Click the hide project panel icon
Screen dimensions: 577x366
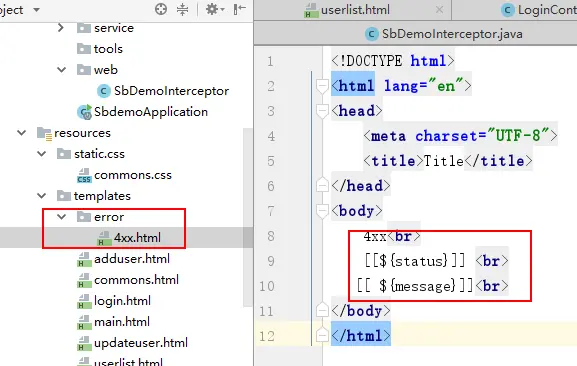click(x=240, y=9)
